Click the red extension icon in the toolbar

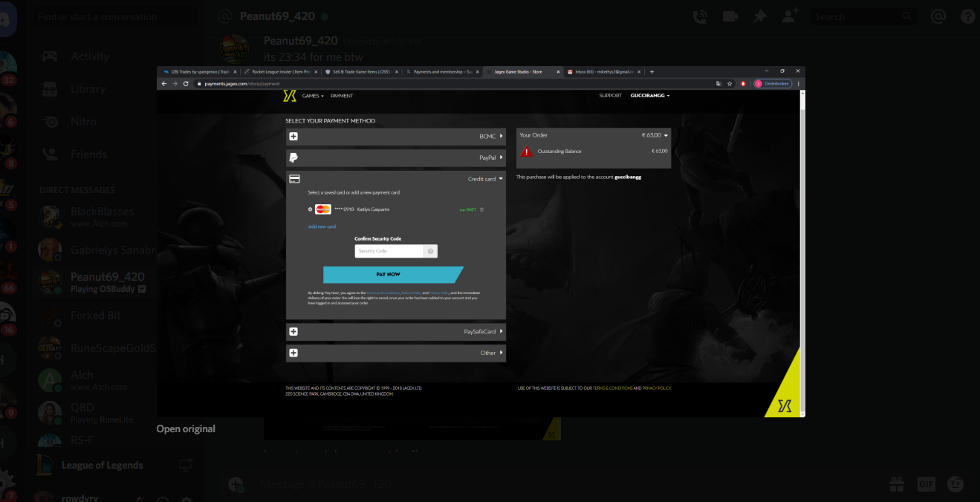743,84
